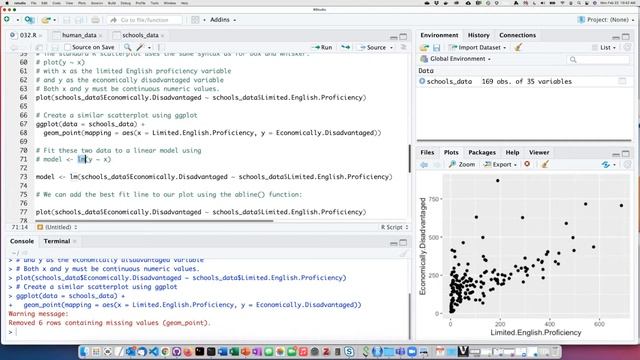Open the Addins dropdown
The height and width of the screenshot is (360, 640).
[223, 20]
